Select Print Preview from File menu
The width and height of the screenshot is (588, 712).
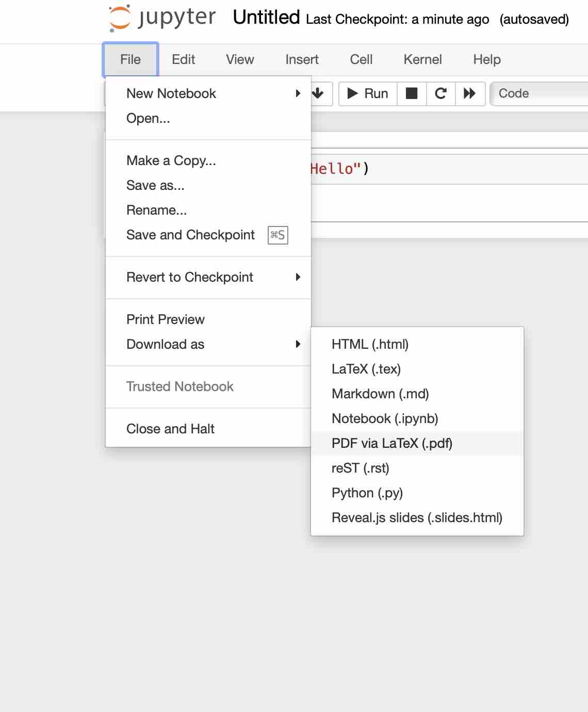(x=166, y=319)
